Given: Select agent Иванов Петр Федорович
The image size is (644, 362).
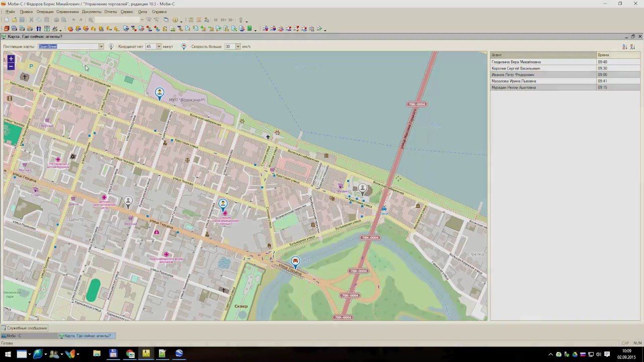Looking at the screenshot, I should point(543,74).
